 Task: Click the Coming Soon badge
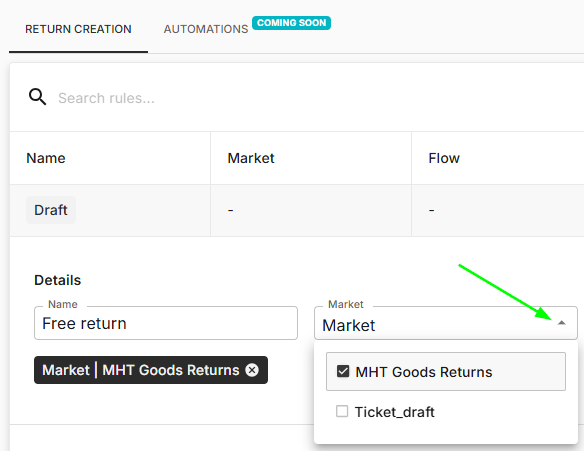pos(291,23)
